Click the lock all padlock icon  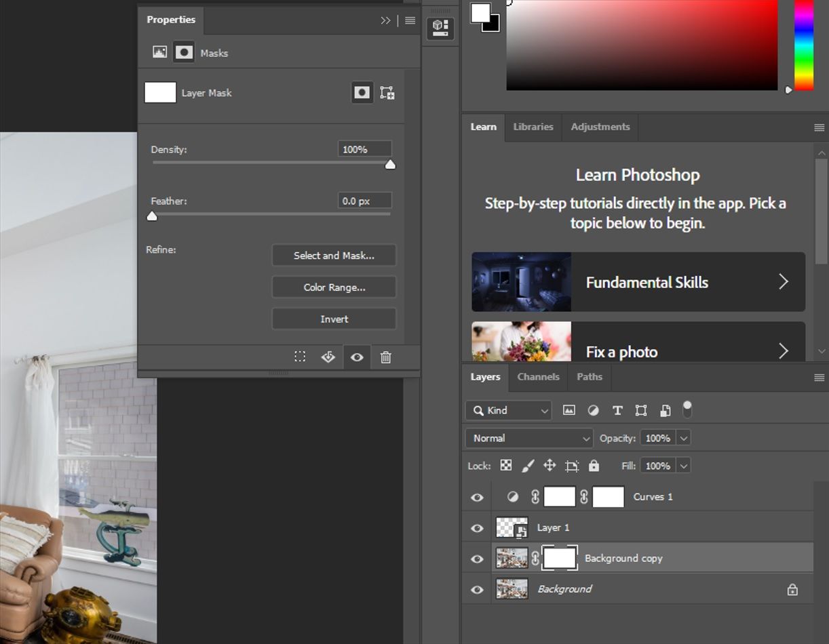tap(594, 466)
